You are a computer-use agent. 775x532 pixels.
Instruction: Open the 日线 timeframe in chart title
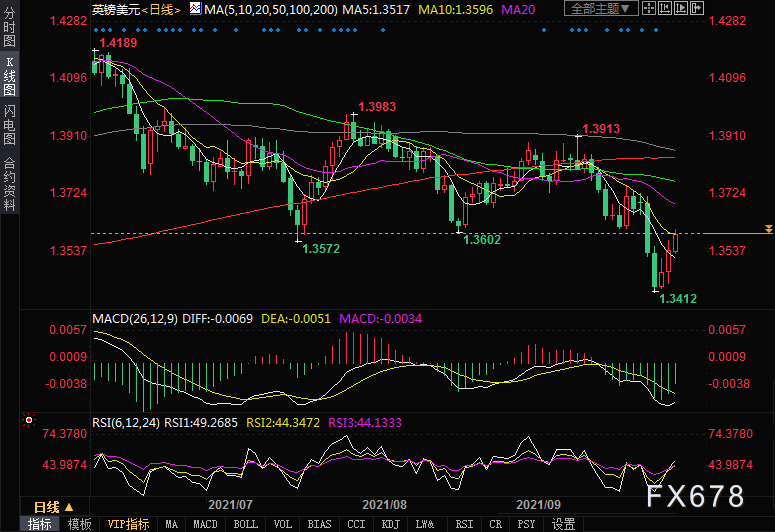pyautogui.click(x=161, y=9)
